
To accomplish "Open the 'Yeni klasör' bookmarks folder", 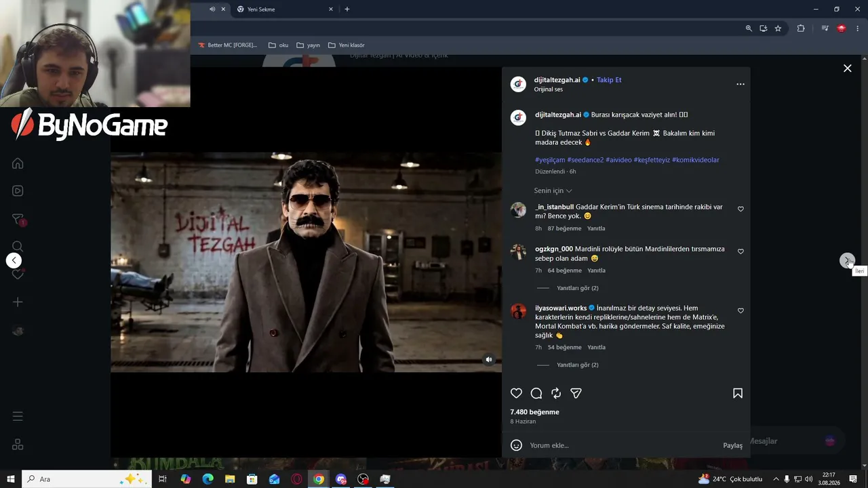I will click(346, 45).
